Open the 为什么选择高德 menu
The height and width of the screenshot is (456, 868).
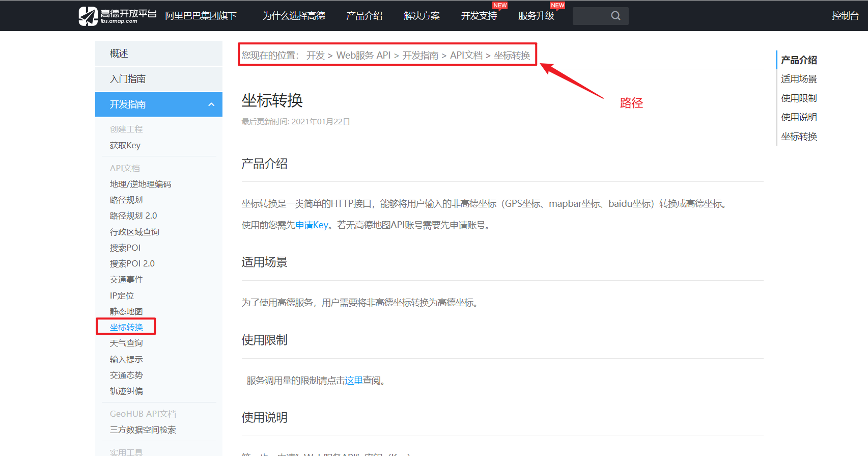coord(294,16)
